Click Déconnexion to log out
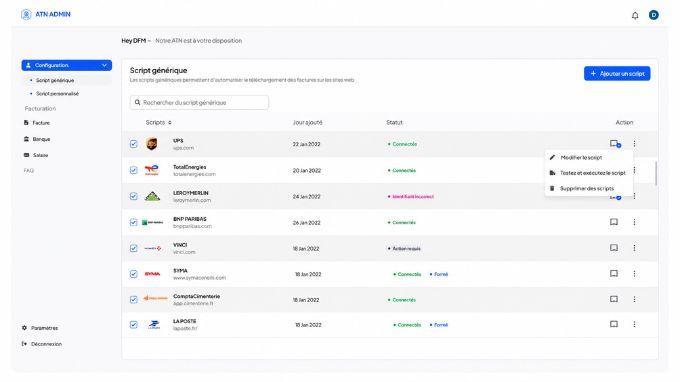Screen dimensions: 680x382 click(x=46, y=344)
